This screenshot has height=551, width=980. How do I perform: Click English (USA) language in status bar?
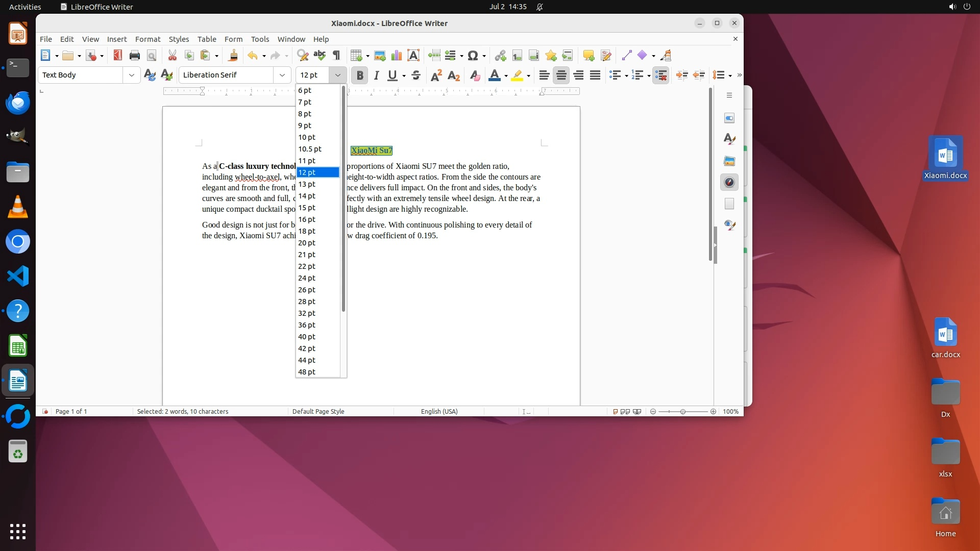coord(439,412)
